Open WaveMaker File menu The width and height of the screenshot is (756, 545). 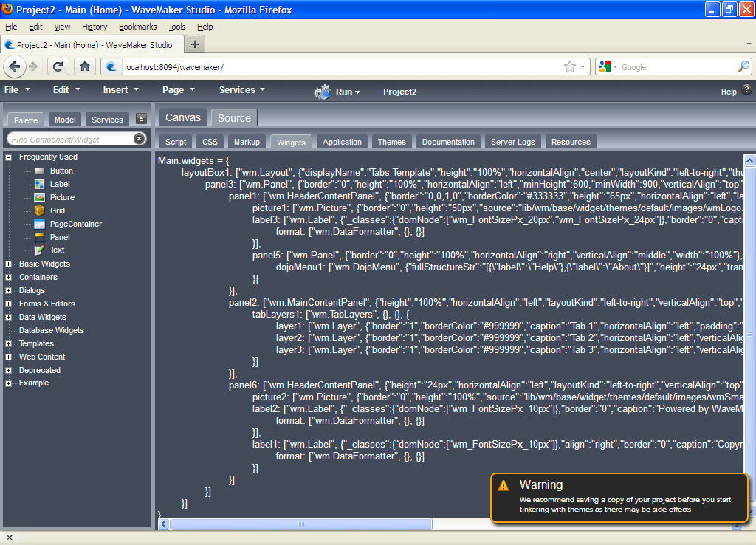(16, 89)
